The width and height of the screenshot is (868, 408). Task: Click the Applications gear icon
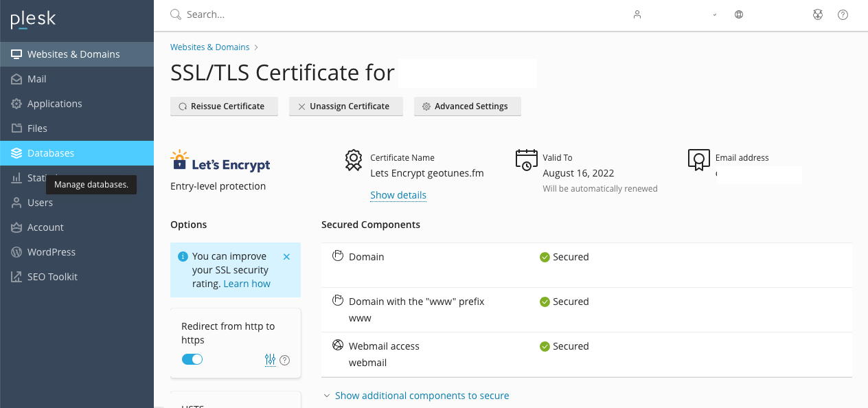16,104
